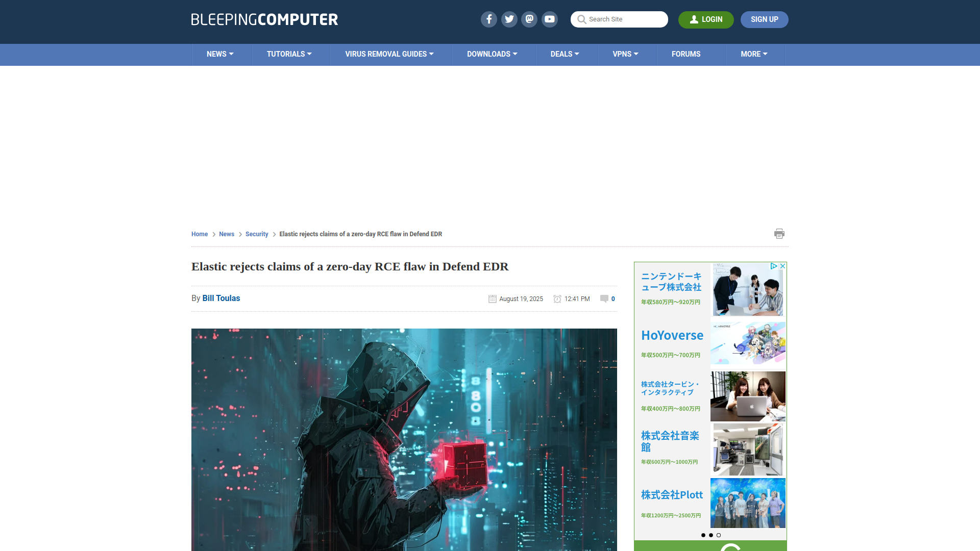Viewport: 980px width, 551px height.
Task: Open the 株式会社音楽館 ad listing
Action: [x=670, y=441]
